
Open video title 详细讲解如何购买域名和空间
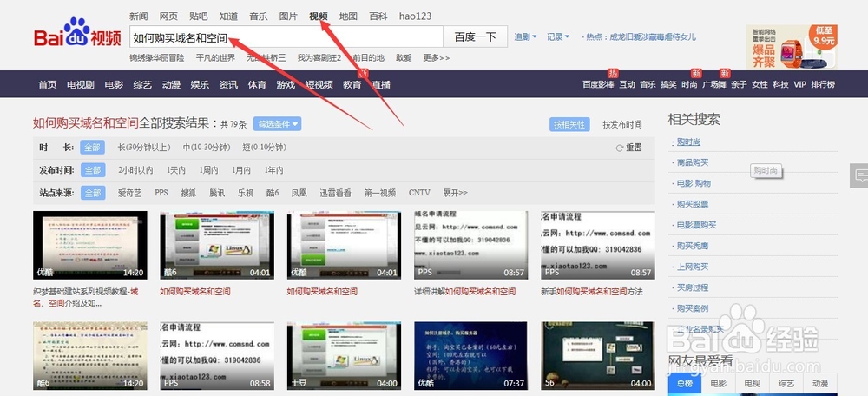pyautogui.click(x=464, y=291)
